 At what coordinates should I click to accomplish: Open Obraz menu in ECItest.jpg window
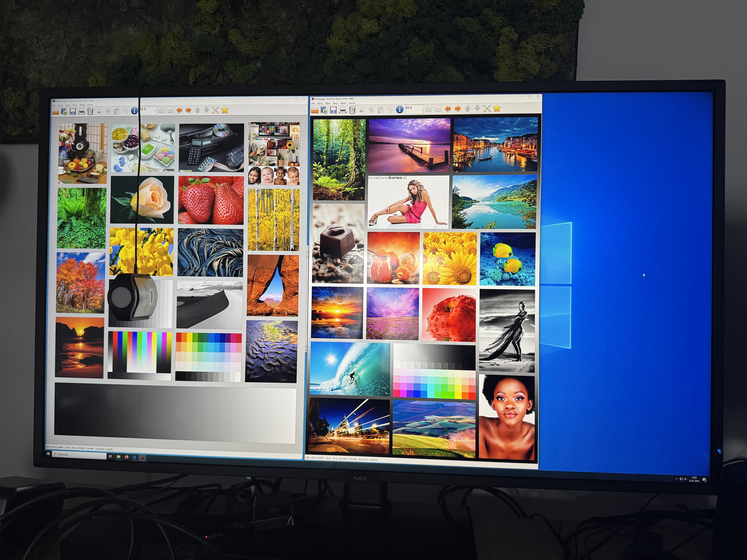[x=328, y=103]
